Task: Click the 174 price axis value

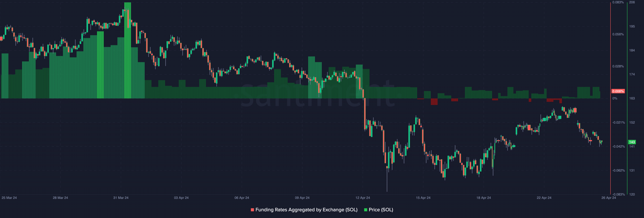Action: click(x=632, y=74)
